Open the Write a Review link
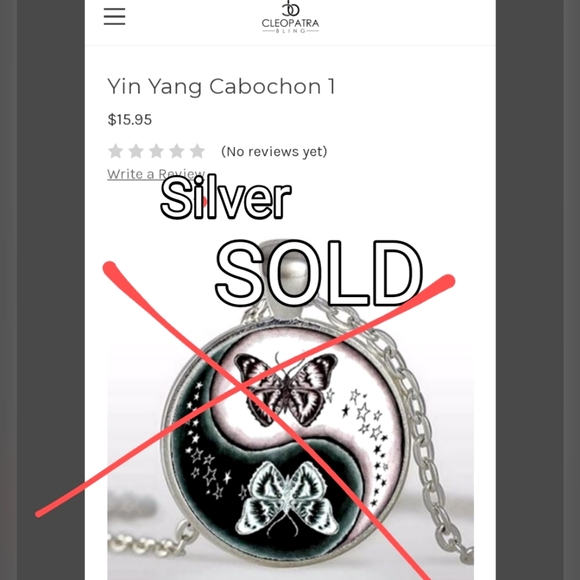Screen dimensions: 580x580 coord(156,174)
